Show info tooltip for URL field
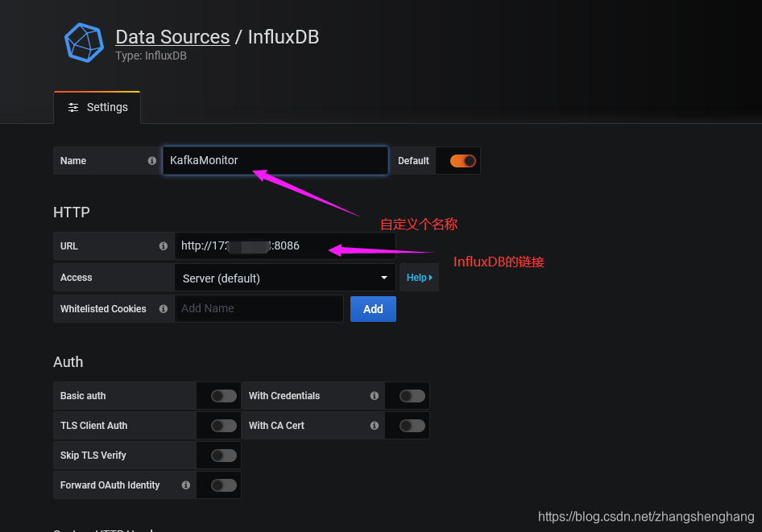Image resolution: width=762 pixels, height=532 pixels. [164, 246]
